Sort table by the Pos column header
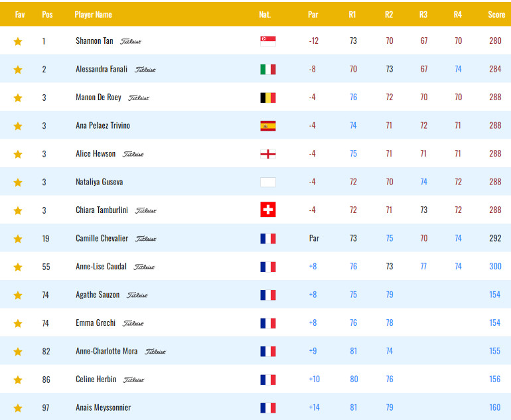 [x=47, y=15]
